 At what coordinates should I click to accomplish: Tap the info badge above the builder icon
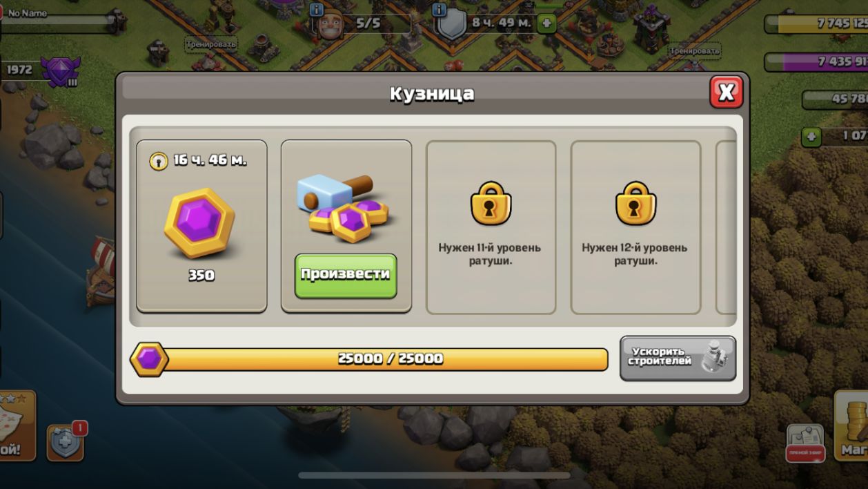[x=317, y=10]
